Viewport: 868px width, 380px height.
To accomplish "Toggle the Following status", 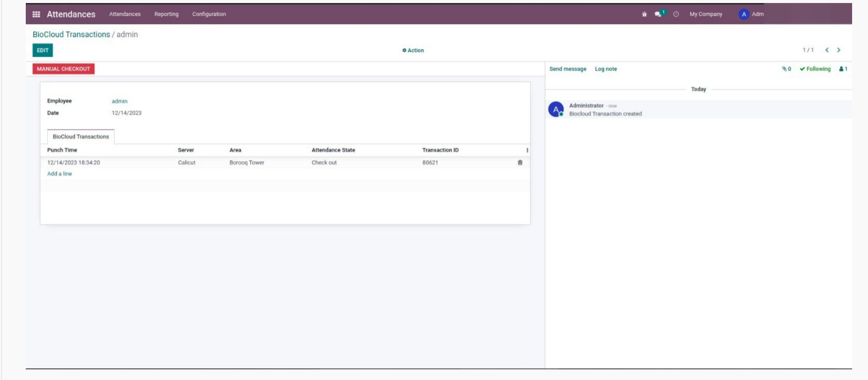I will point(815,69).
